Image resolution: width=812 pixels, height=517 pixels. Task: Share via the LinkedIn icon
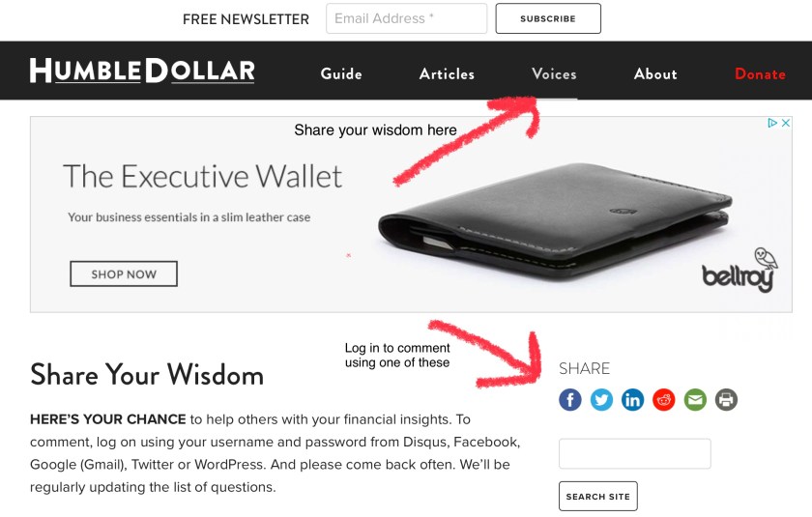point(633,399)
